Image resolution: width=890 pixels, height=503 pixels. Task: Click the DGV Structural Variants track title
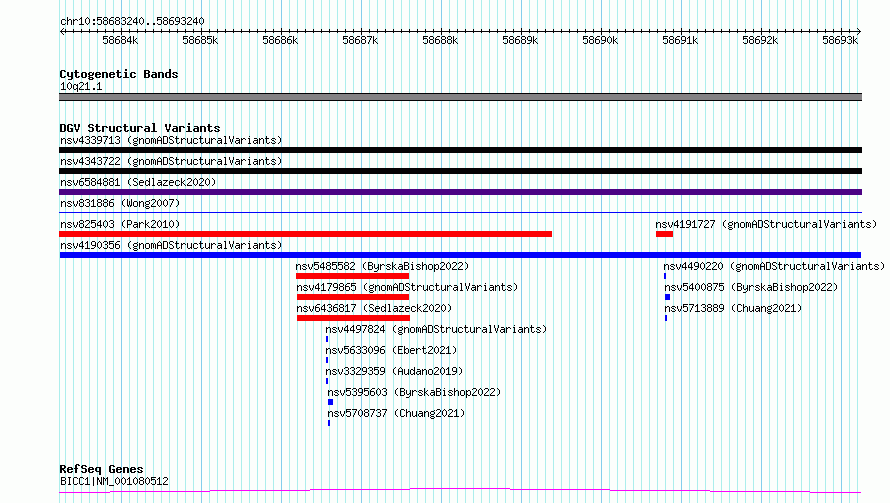[x=140, y=128]
